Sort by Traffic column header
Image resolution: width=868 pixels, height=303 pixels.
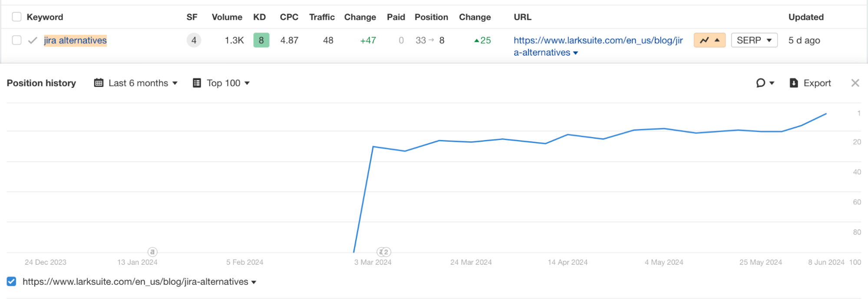tap(322, 17)
